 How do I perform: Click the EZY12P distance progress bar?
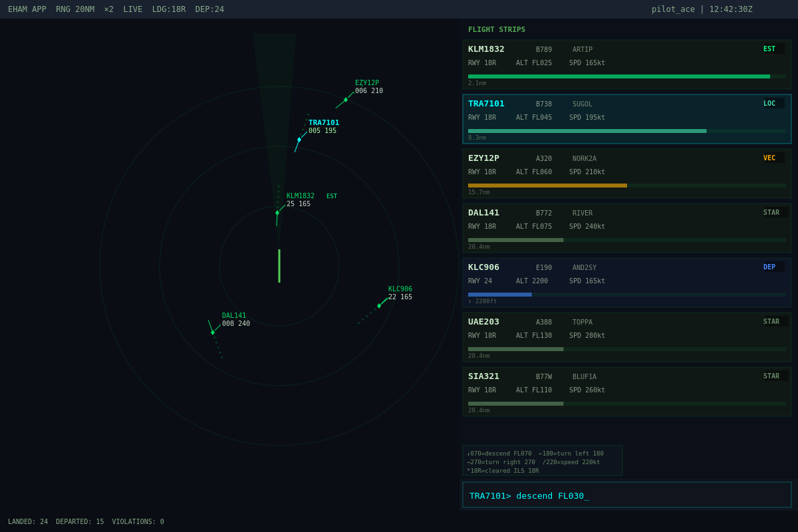[x=627, y=186]
